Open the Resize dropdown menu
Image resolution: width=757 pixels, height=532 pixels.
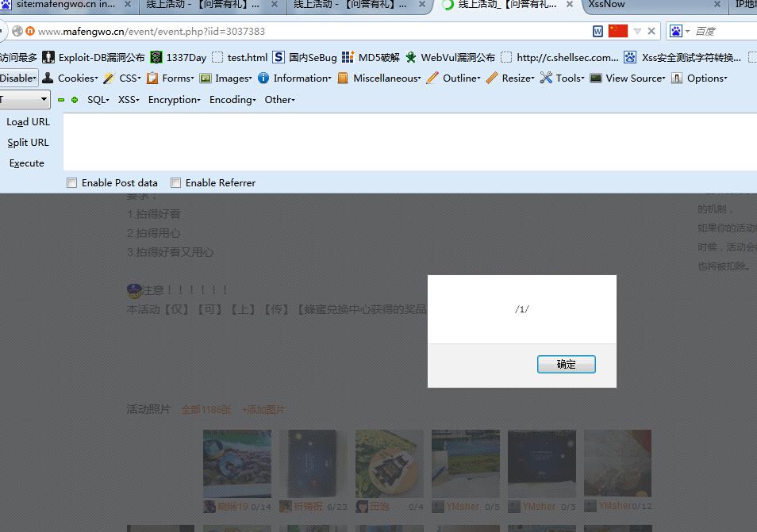[518, 78]
